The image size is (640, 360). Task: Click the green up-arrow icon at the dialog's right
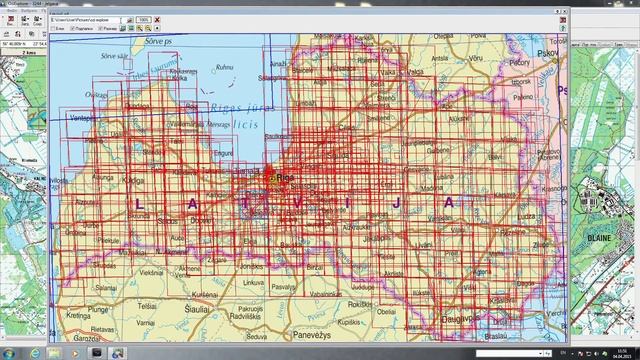pos(563,29)
